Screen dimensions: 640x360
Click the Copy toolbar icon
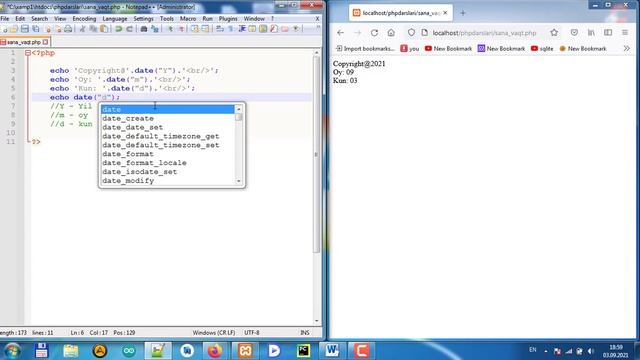[x=93, y=29]
